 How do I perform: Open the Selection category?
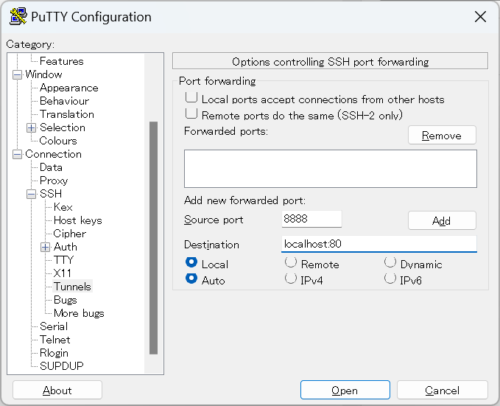click(x=62, y=127)
